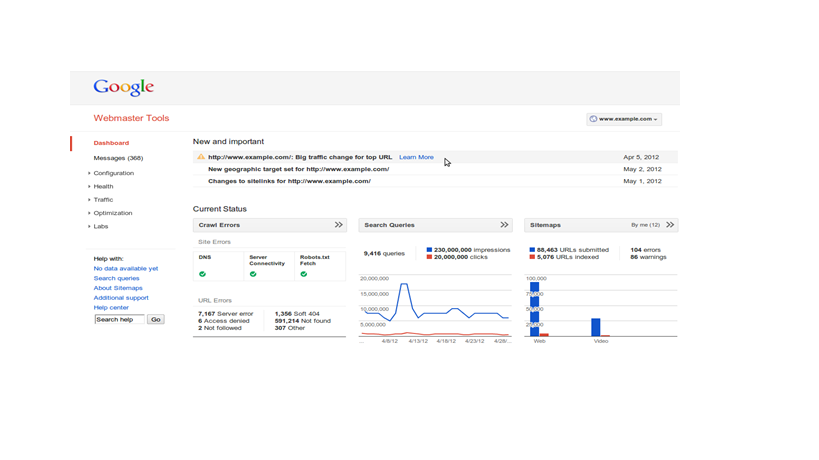The image size is (819, 460).
Task: Click the May 1, 2012 date
Action: (x=642, y=181)
